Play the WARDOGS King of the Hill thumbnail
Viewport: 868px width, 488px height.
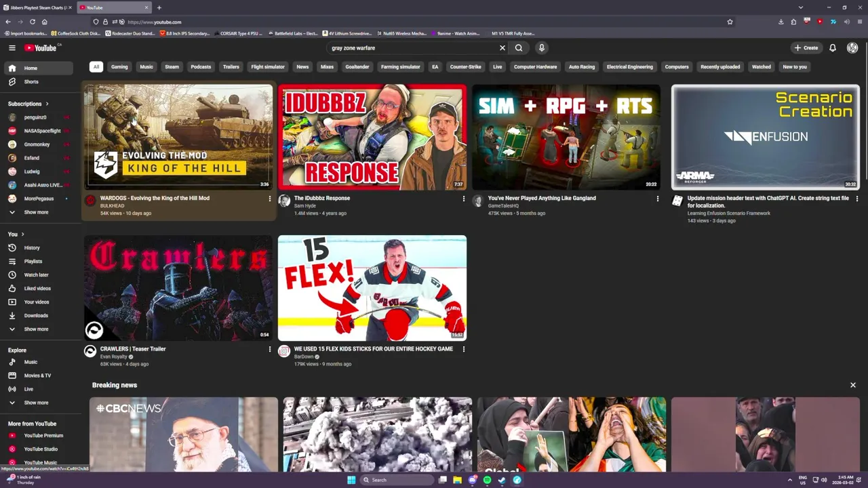[178, 137]
